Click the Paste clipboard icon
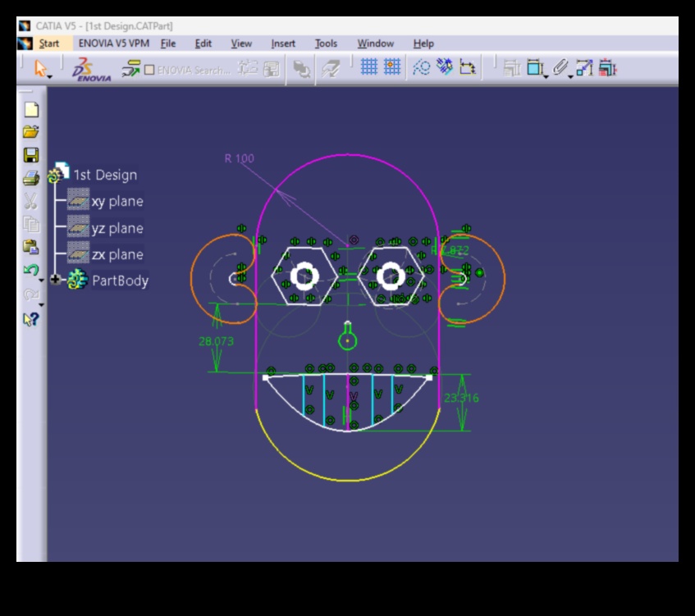This screenshot has width=695, height=616. pyautogui.click(x=31, y=246)
